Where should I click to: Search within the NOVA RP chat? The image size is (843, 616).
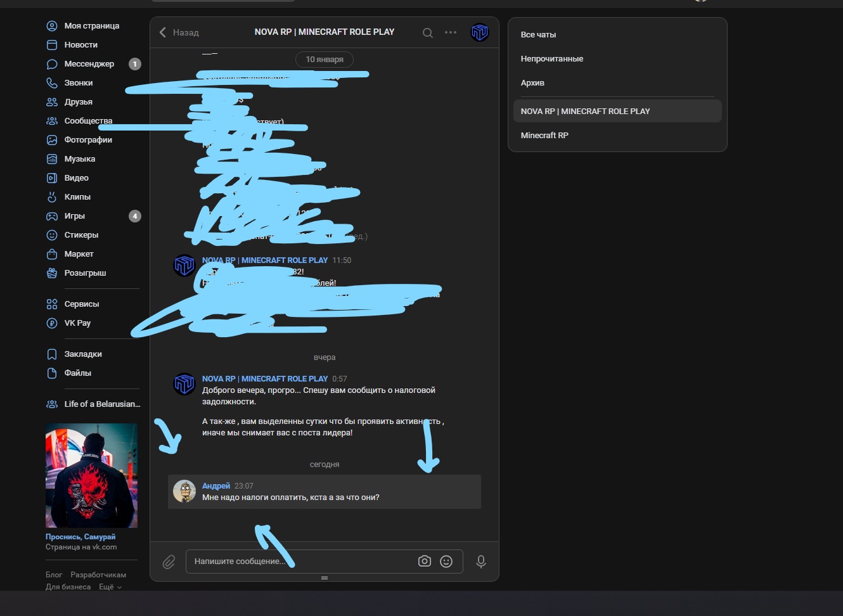coord(428,33)
